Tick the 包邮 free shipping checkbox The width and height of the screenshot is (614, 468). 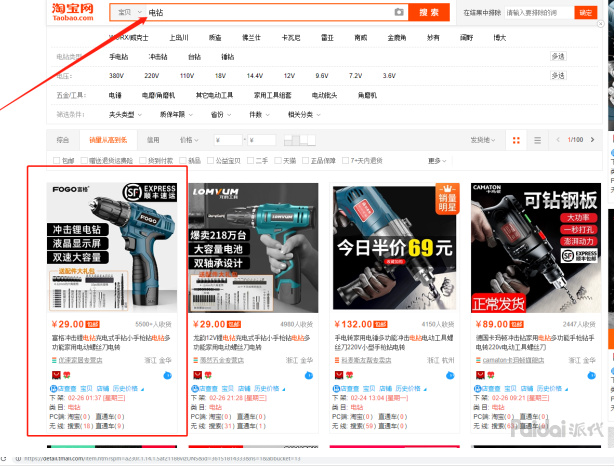tap(56, 161)
